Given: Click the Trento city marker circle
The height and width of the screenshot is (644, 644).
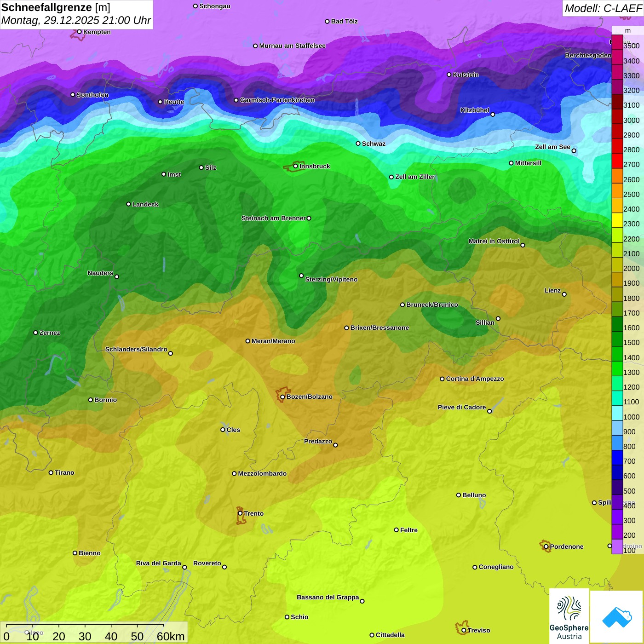Looking at the screenshot, I should coord(240,513).
